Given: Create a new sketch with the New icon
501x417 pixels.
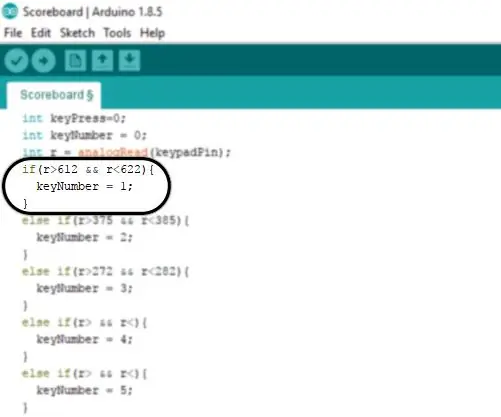Looking at the screenshot, I should click(x=75, y=60).
